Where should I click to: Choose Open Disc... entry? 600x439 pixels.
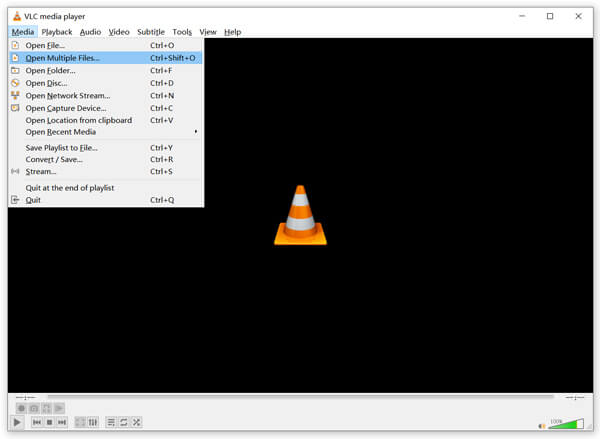coord(105,83)
